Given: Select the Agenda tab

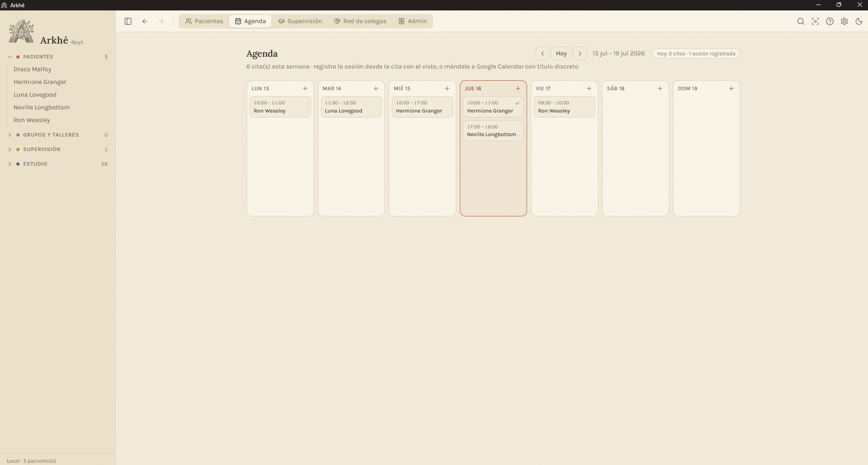Looking at the screenshot, I should [251, 21].
